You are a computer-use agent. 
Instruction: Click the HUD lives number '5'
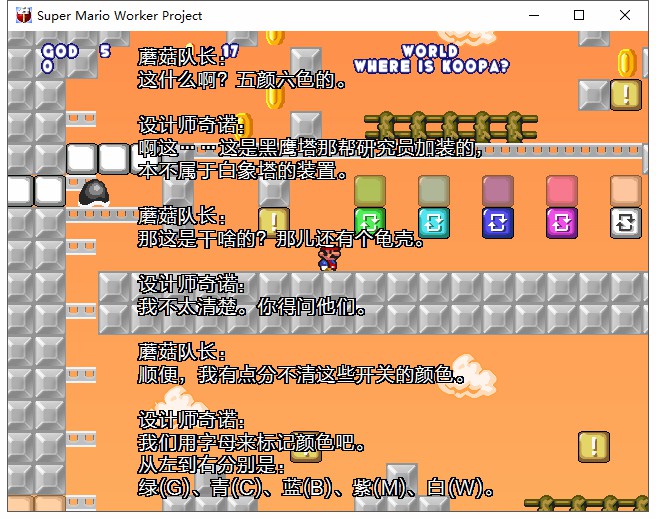(x=105, y=51)
